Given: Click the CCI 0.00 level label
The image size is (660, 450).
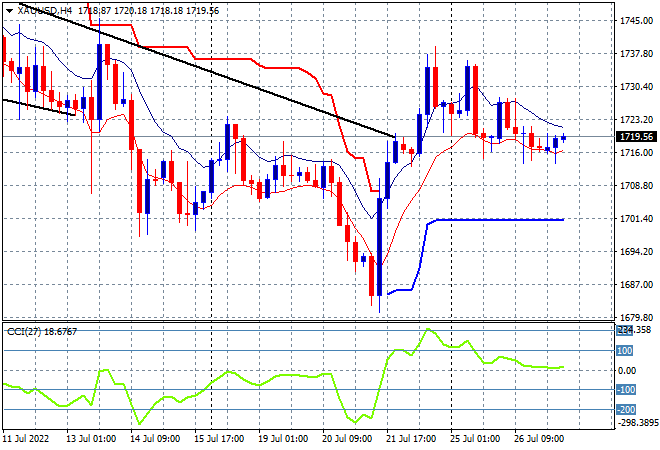Looking at the screenshot, I should click(627, 370).
